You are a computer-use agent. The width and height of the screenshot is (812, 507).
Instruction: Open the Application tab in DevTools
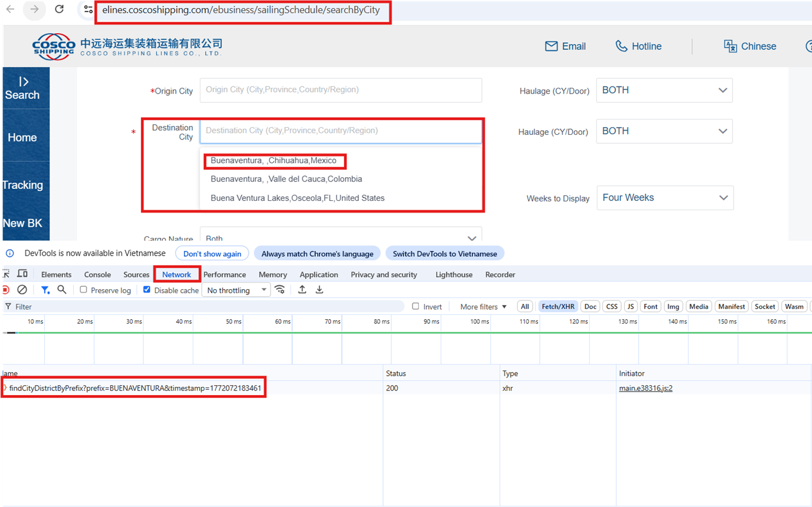[319, 274]
